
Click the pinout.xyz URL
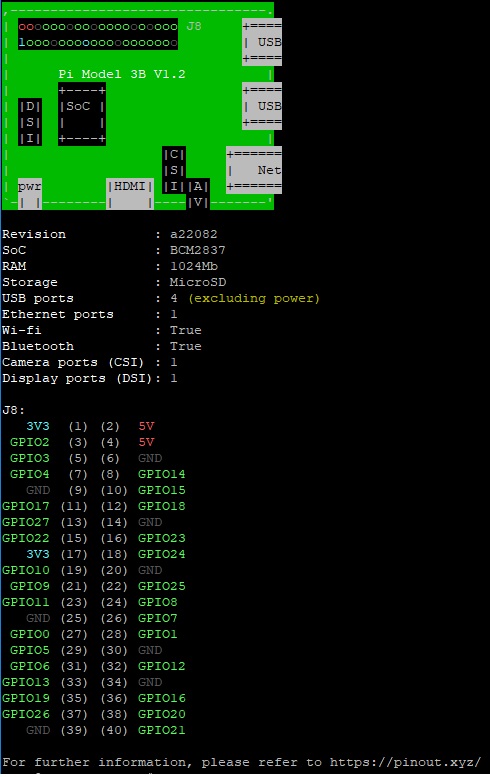[x=405, y=762]
